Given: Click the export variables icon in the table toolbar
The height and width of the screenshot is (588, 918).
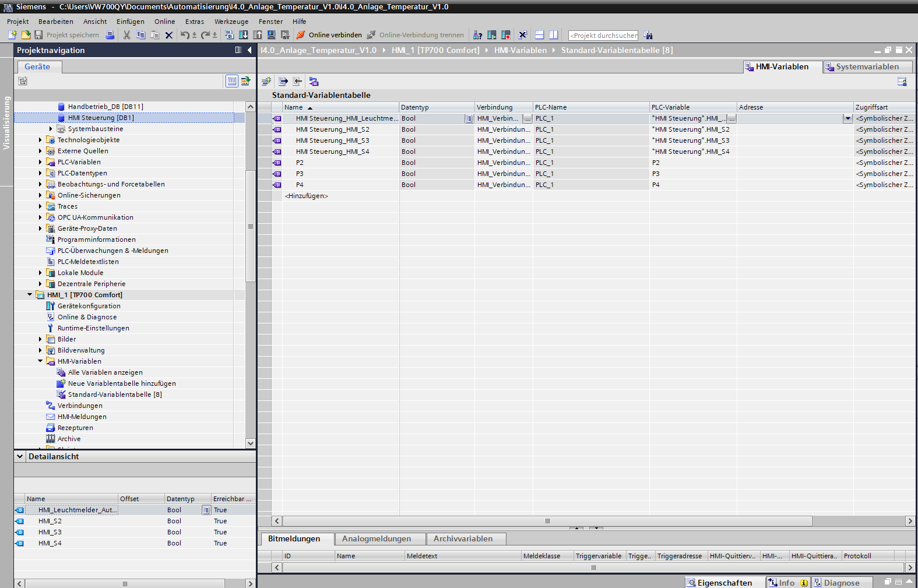Looking at the screenshot, I should (x=283, y=82).
